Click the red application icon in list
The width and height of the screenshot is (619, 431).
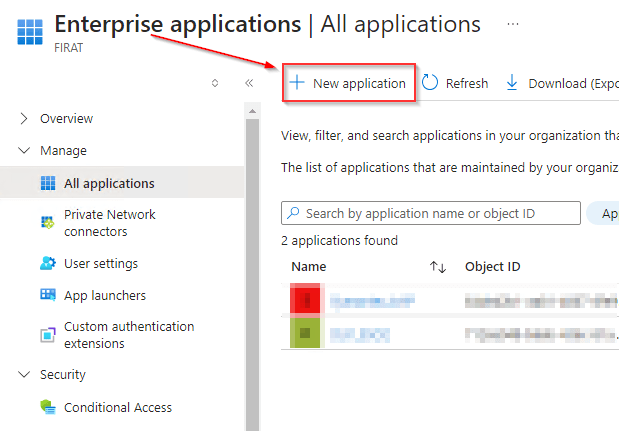point(305,299)
